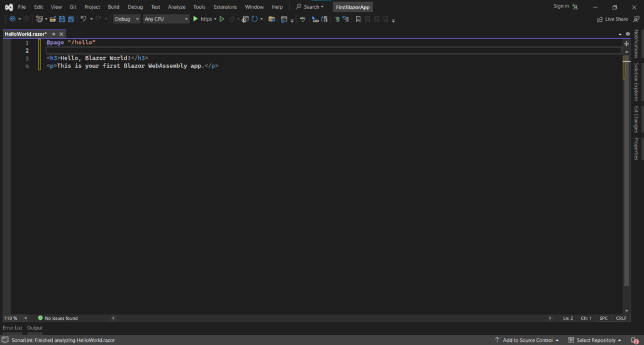Expand the Any CPU platform dropdown

point(165,19)
